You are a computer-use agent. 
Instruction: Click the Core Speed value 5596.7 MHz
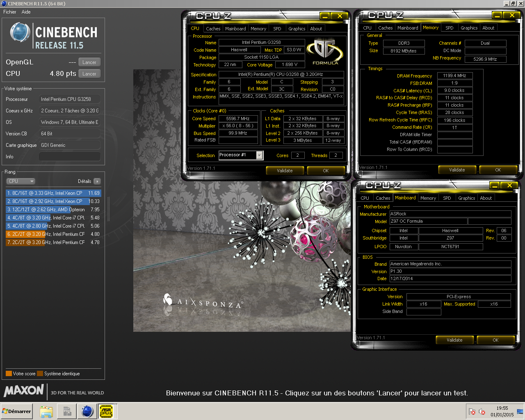tap(238, 119)
